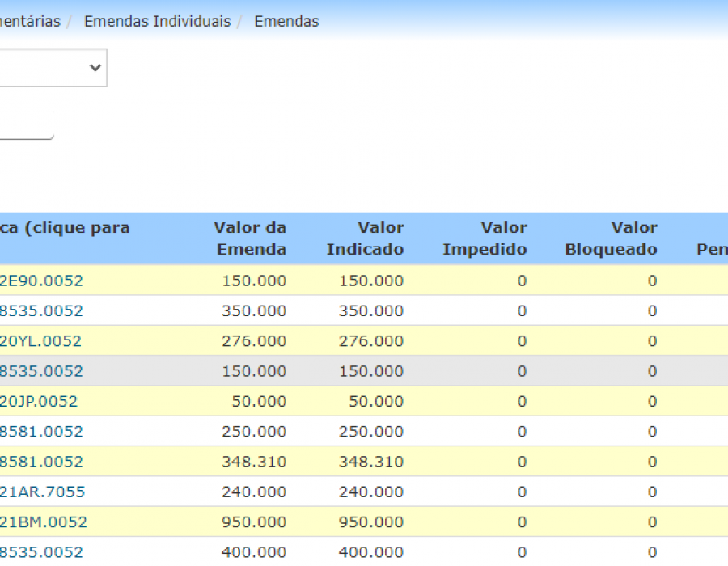Image resolution: width=728 pixels, height=566 pixels.
Task: Open the Emendas breadcrumb link
Action: click(286, 21)
